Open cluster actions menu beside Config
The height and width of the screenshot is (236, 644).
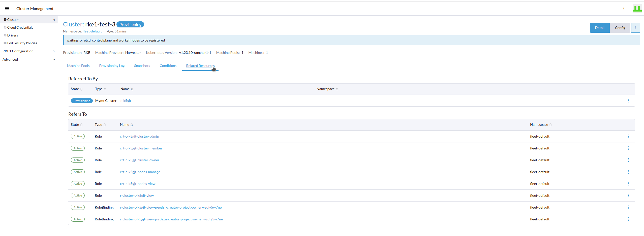[x=635, y=28]
